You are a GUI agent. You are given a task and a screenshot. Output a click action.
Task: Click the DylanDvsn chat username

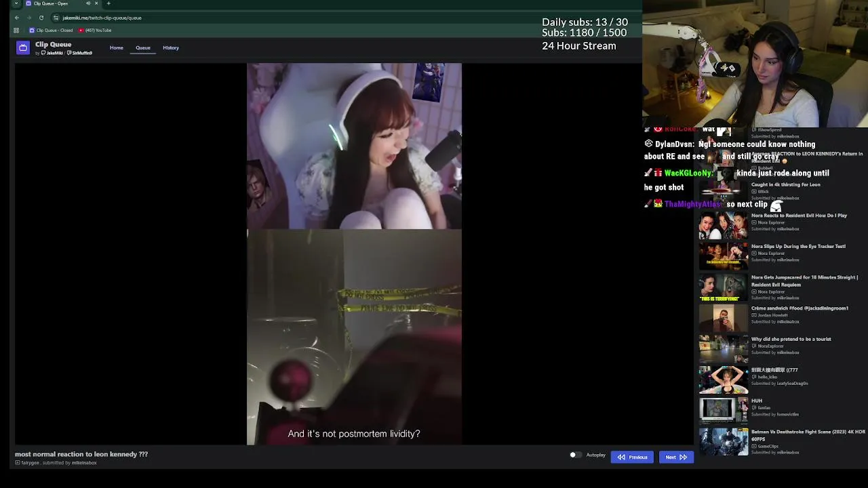coord(674,144)
